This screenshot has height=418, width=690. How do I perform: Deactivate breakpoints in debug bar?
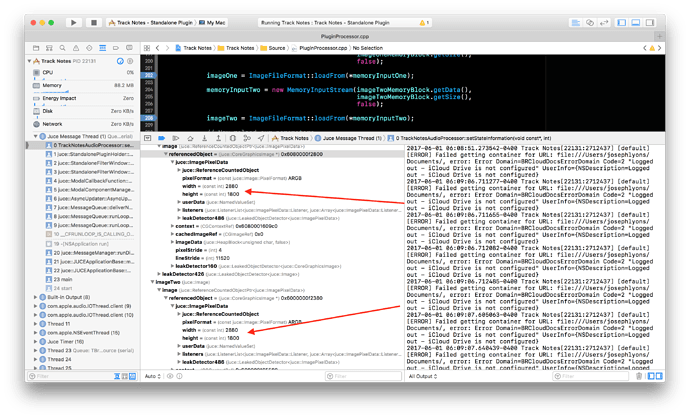tap(161, 138)
